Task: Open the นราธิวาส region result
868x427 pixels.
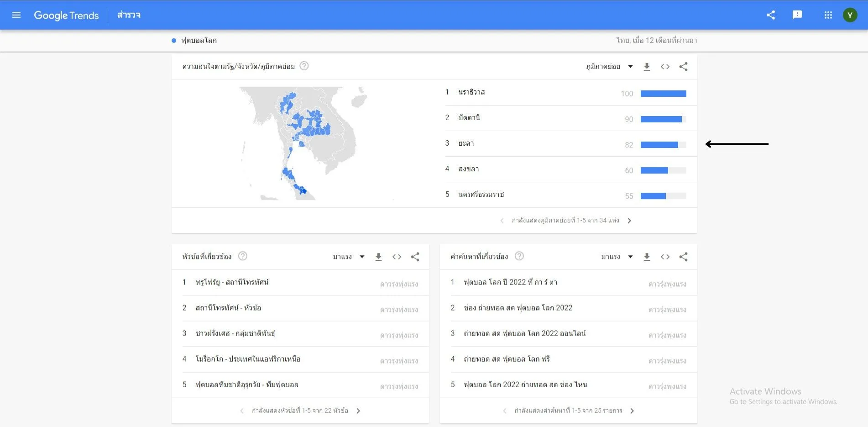Action: [472, 92]
